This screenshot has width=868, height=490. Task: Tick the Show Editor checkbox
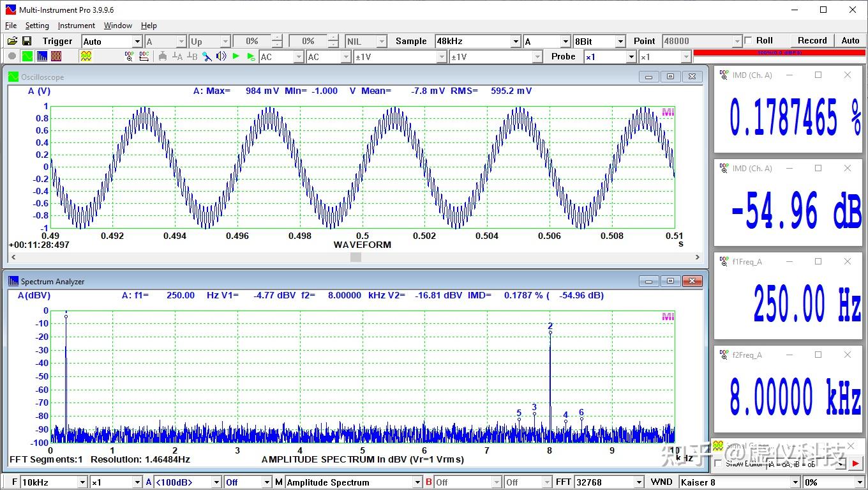tap(718, 463)
